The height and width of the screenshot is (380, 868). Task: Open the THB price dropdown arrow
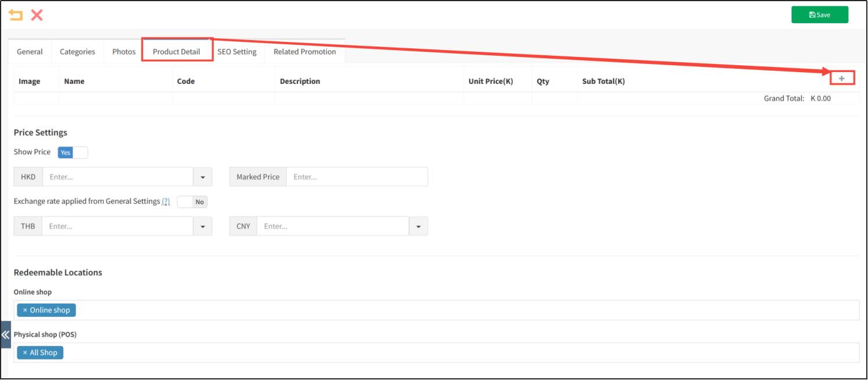coord(202,226)
